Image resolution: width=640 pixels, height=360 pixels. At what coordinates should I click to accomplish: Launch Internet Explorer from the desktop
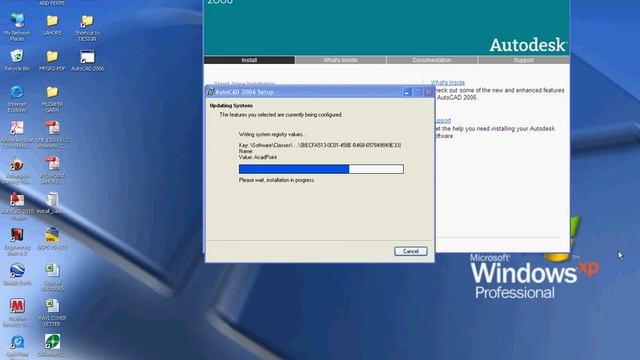tap(17, 98)
